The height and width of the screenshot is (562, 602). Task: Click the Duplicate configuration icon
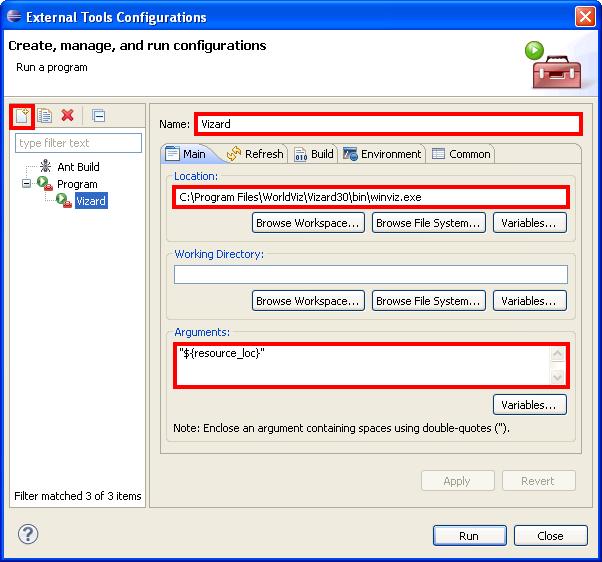tap(45, 116)
